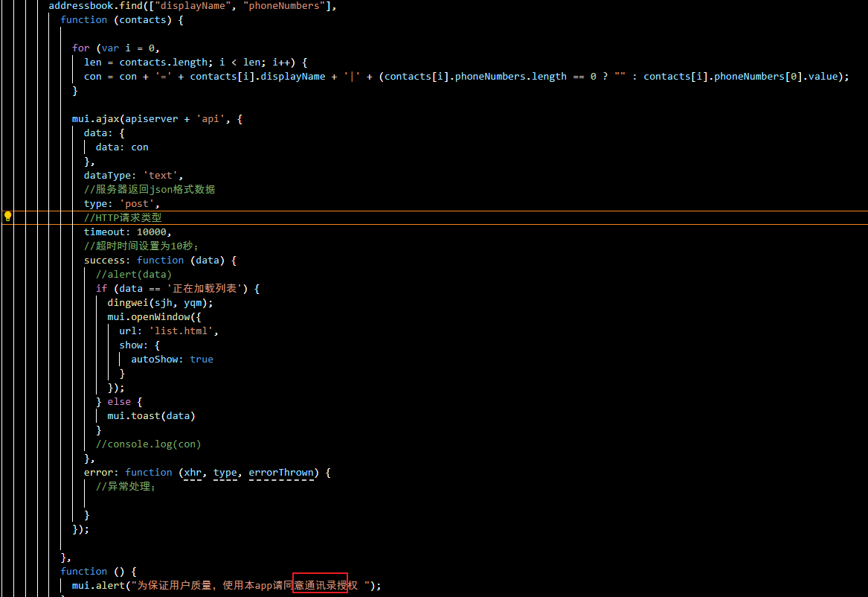Click the errorThrown parameter
The height and width of the screenshot is (597, 868).
point(281,472)
